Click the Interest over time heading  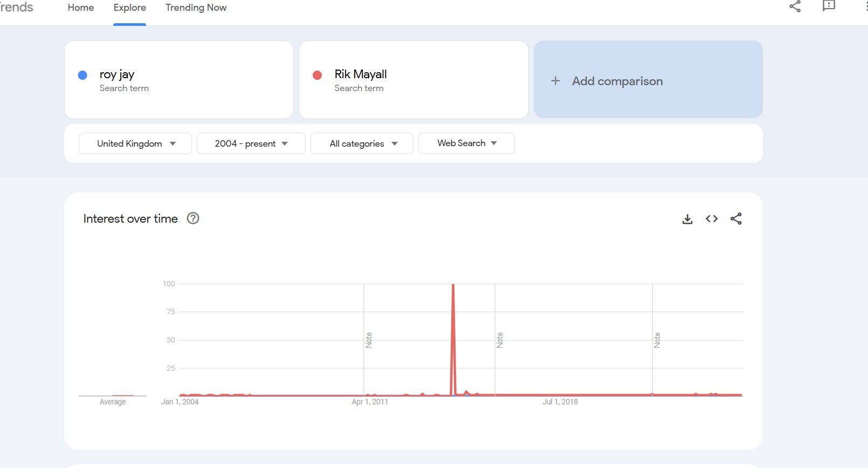(x=130, y=218)
